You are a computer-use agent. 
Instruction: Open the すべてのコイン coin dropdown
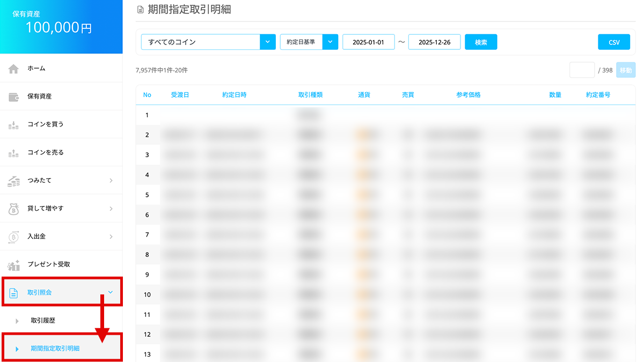(208, 42)
